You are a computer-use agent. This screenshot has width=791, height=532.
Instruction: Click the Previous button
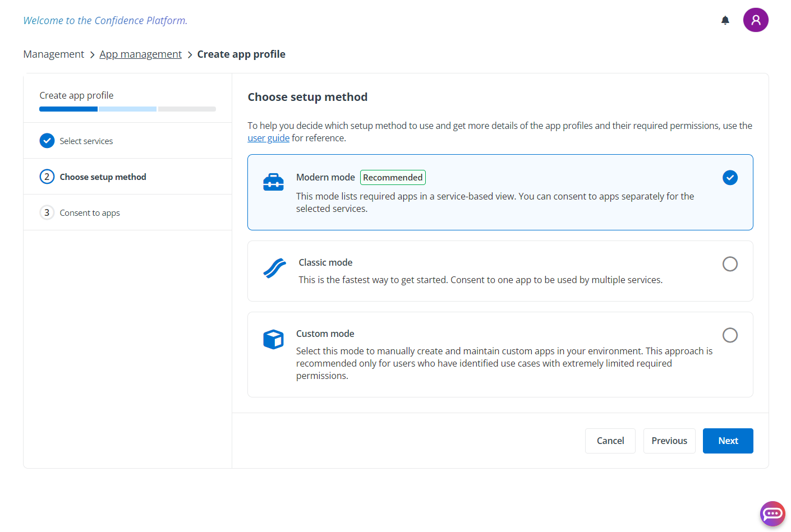tap(669, 441)
